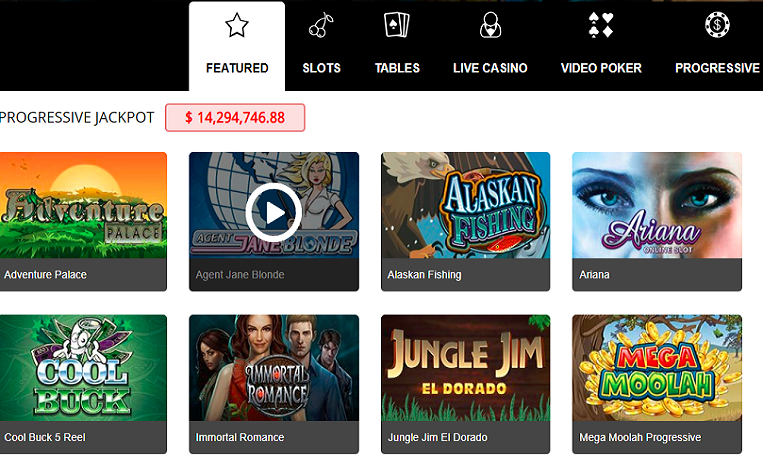Screen dimensions: 763x458
Task: Click the Mega Moolah Progressive title link
Action: pyautogui.click(x=640, y=438)
